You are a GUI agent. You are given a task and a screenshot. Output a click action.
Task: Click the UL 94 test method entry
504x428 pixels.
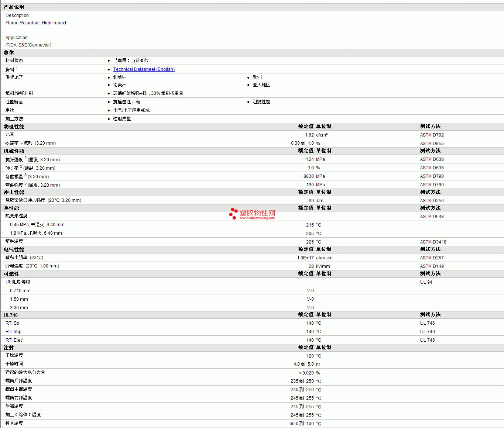point(426,282)
